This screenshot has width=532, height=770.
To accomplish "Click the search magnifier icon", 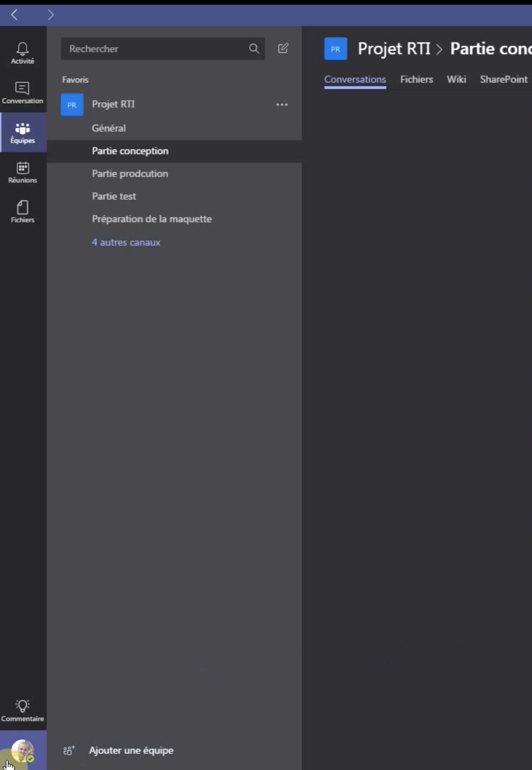I will [x=254, y=49].
